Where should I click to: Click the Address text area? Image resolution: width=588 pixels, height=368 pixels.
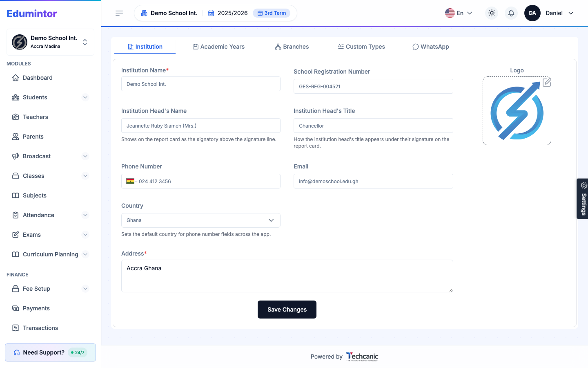287,276
